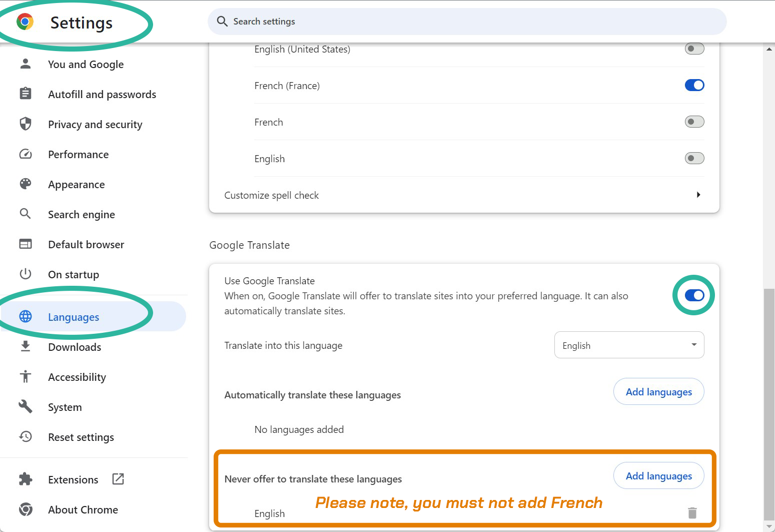775x532 pixels.
Task: Disable French (France) spell check toggle
Action: click(694, 85)
